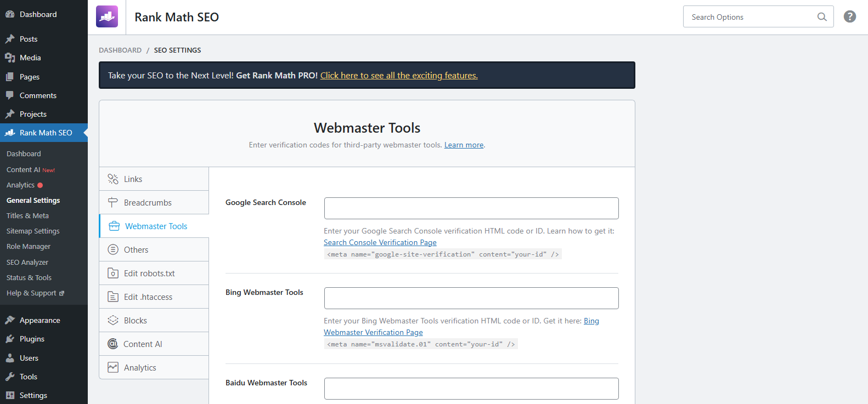Open Rank Math Dashboard submenu item

coord(24,154)
